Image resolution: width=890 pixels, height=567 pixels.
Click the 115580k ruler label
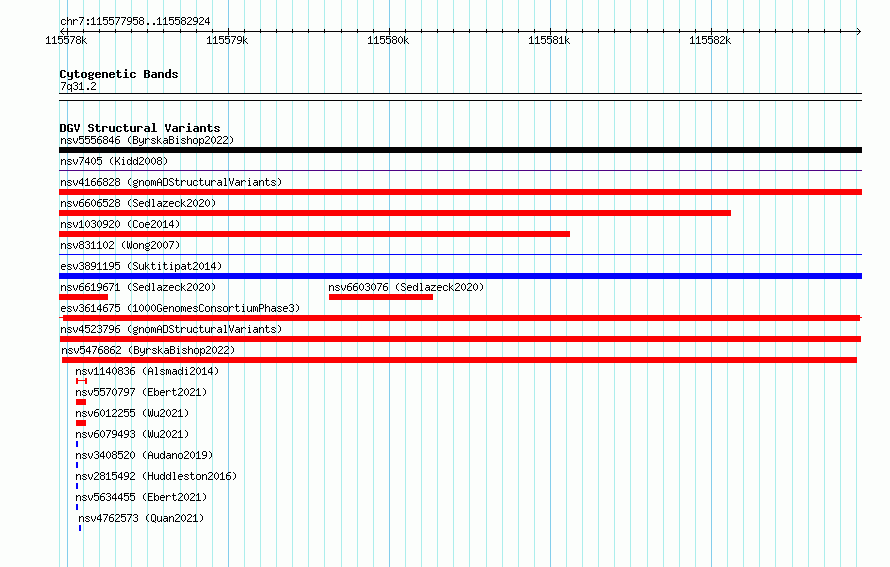[388, 40]
